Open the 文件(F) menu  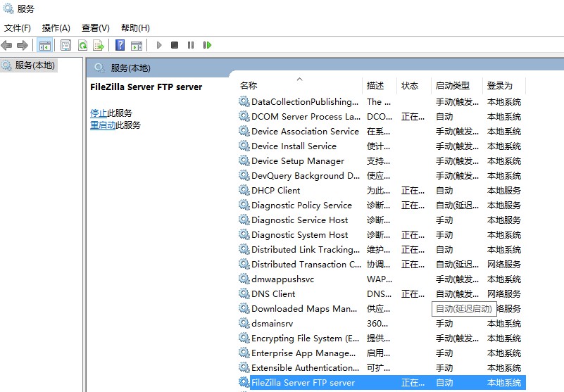[x=18, y=28]
